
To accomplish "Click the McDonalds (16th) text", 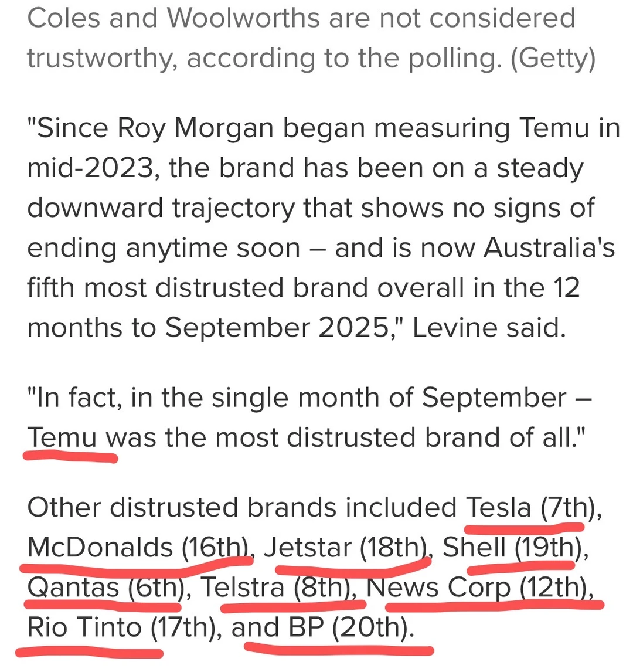I will 138,547.
